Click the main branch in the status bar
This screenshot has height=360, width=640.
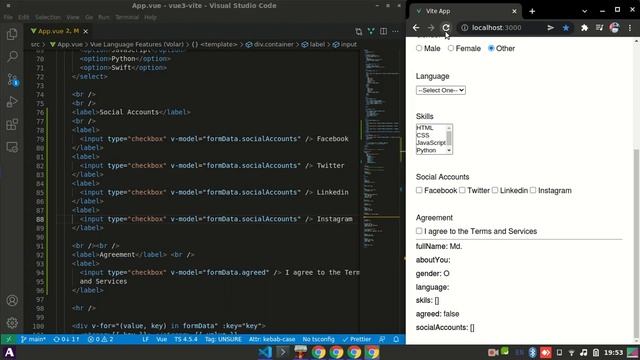coord(33,339)
